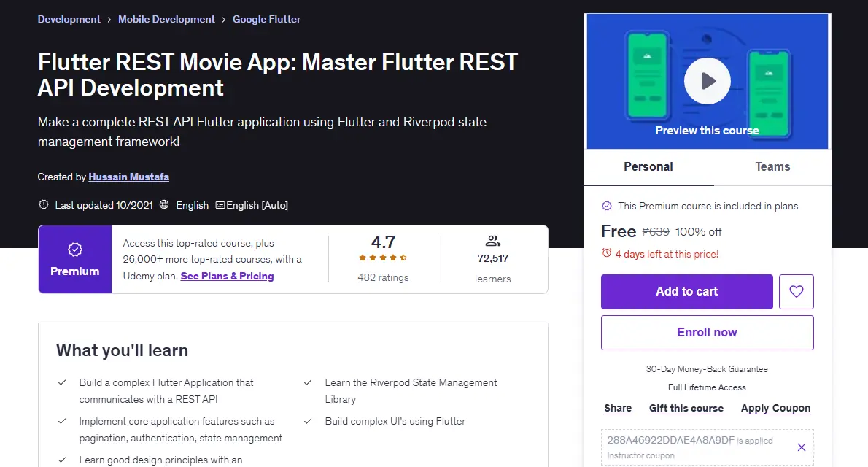Click the Preview this course text

[x=707, y=131]
